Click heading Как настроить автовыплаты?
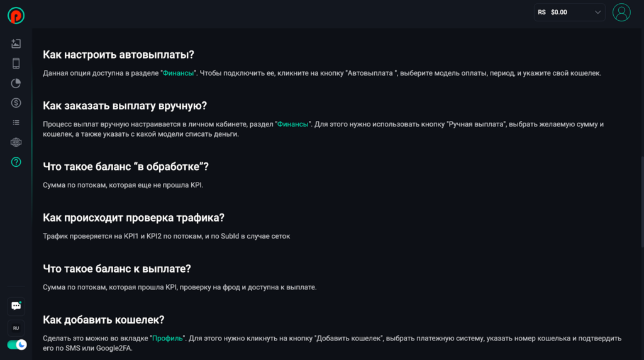 point(118,55)
